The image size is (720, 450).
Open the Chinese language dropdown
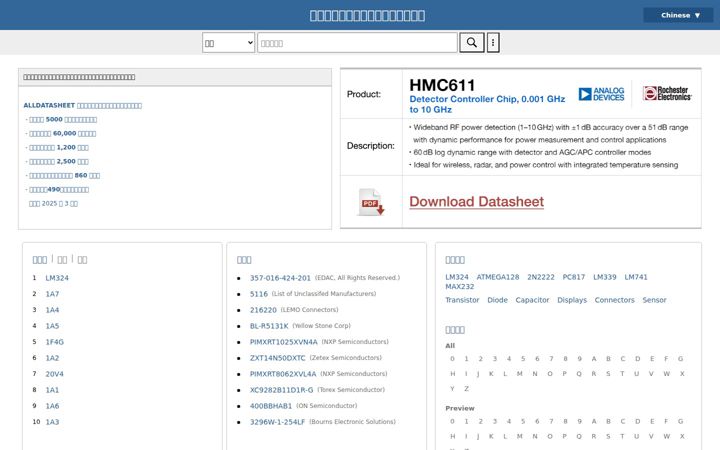click(x=680, y=15)
